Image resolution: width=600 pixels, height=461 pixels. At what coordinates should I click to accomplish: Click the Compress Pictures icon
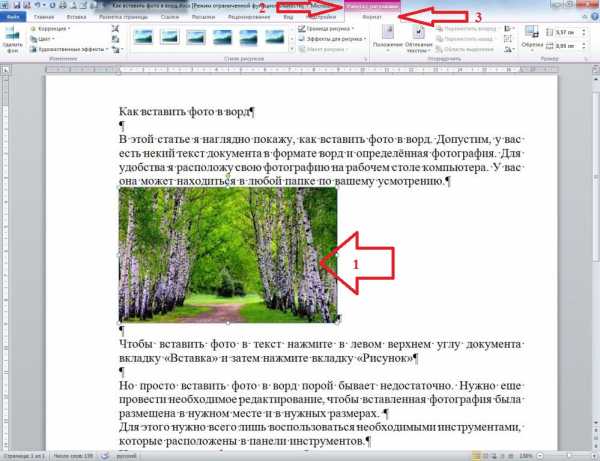click(116, 29)
